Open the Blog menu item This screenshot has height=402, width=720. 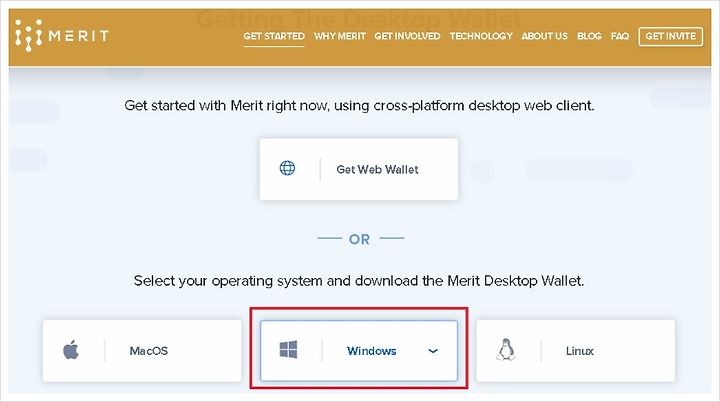(589, 36)
